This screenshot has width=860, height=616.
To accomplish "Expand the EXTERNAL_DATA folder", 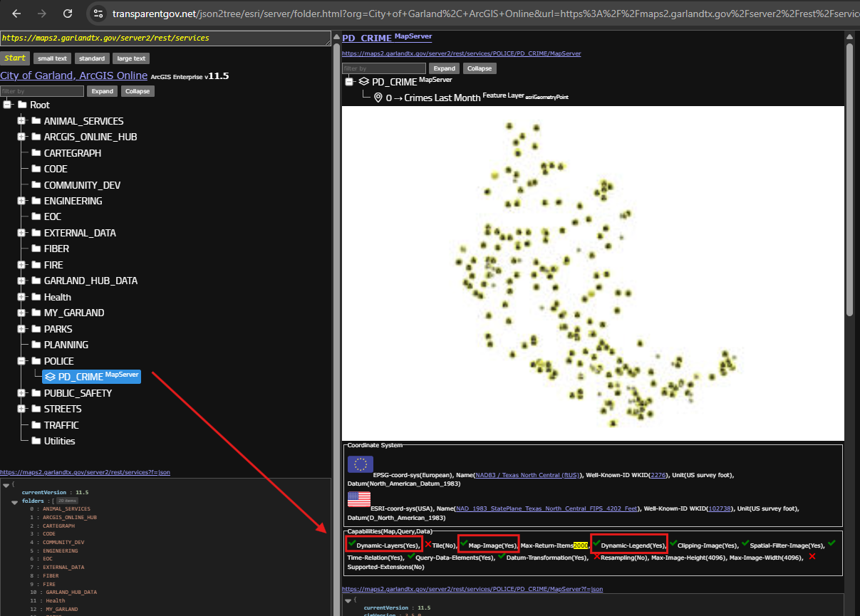I will click(x=21, y=233).
